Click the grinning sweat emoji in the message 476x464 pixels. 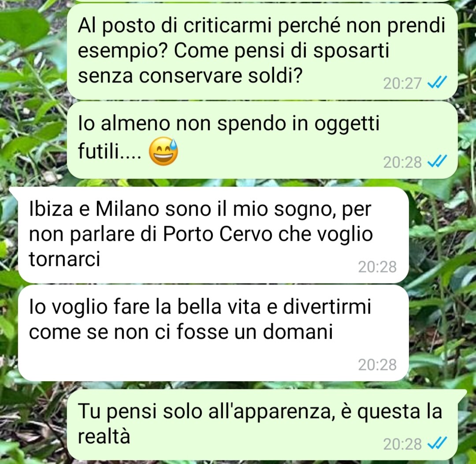coord(164,151)
